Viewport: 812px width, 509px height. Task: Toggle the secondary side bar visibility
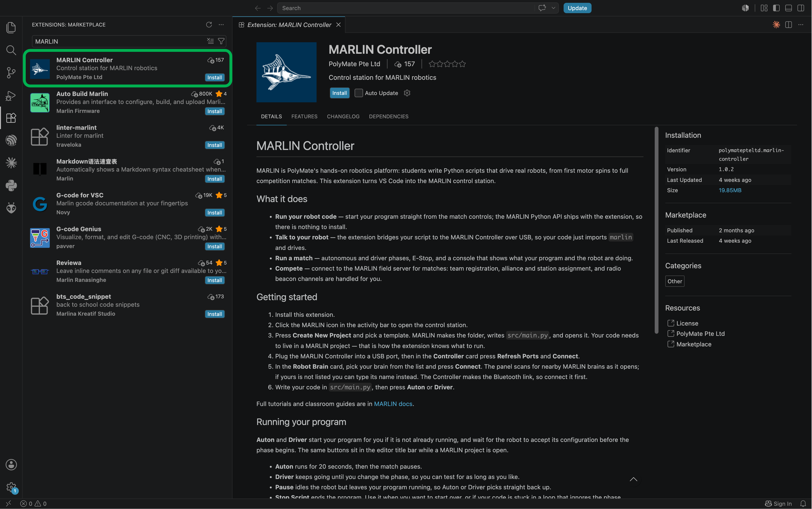point(801,8)
